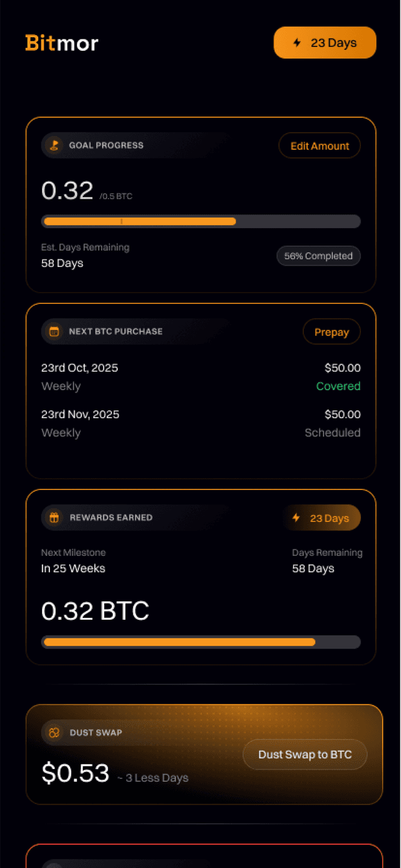401x868 pixels.
Task: Open the Edit Amount dialog
Action: [x=320, y=145]
